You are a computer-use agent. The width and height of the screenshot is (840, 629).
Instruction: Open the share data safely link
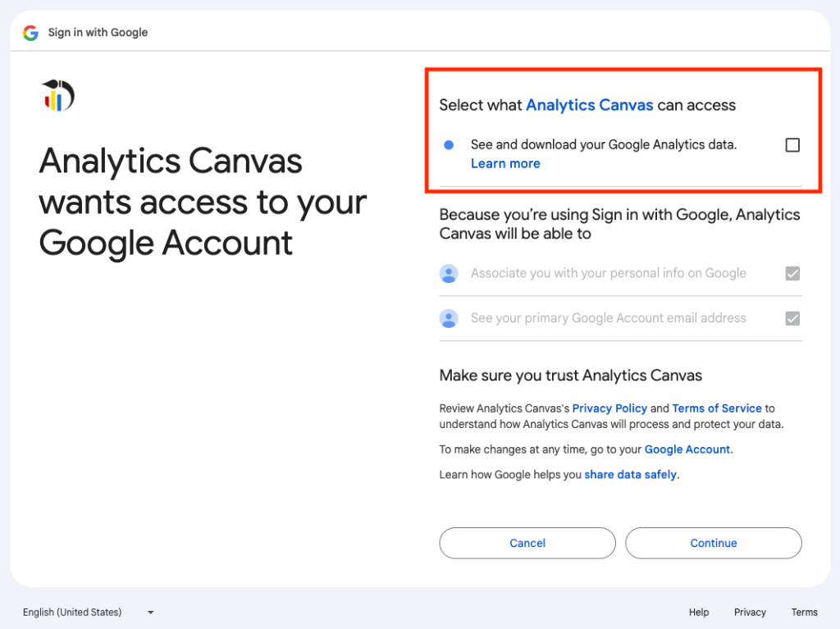coord(630,475)
